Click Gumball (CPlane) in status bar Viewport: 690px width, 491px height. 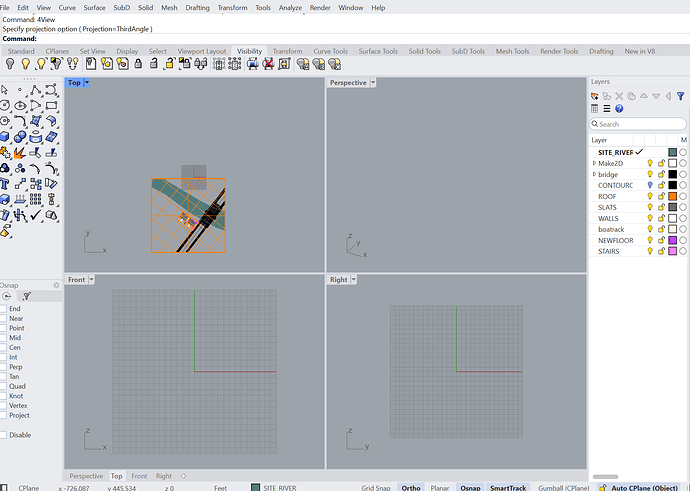[563, 487]
